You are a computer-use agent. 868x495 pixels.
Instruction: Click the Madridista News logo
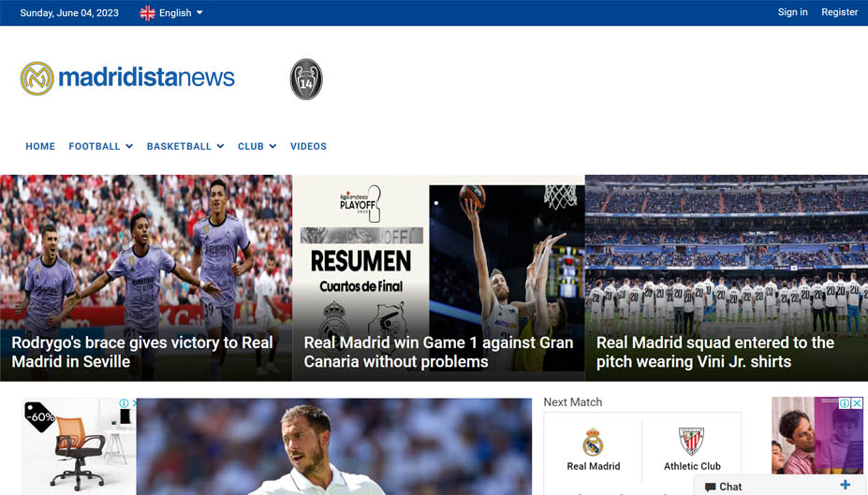(127, 78)
